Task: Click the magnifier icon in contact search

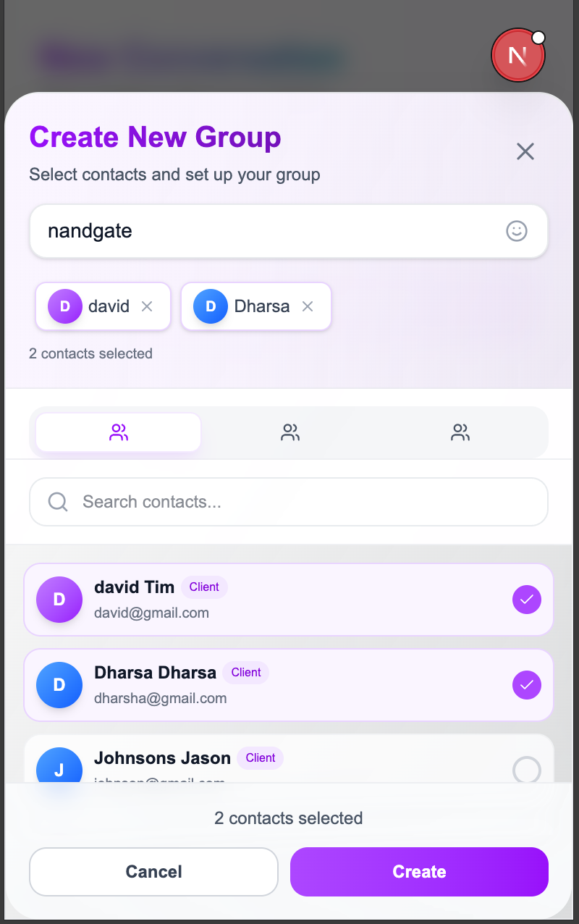Action: [58, 502]
